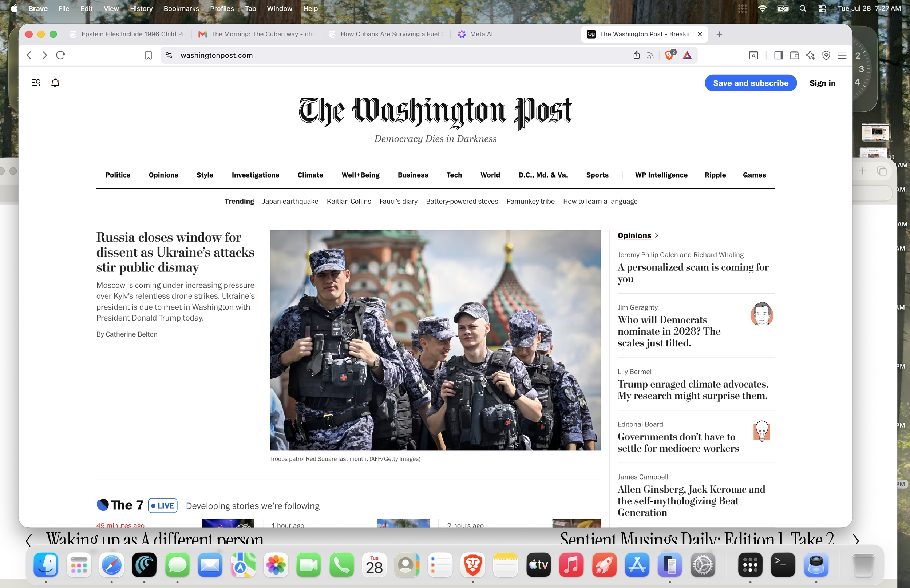The image size is (910, 588).
Task: Open the D.C., Md. & Va. section
Action: coord(543,175)
